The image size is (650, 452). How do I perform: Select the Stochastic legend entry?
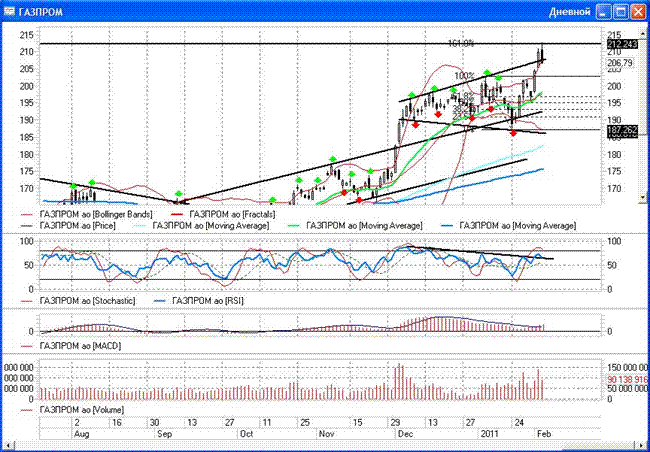[78, 301]
